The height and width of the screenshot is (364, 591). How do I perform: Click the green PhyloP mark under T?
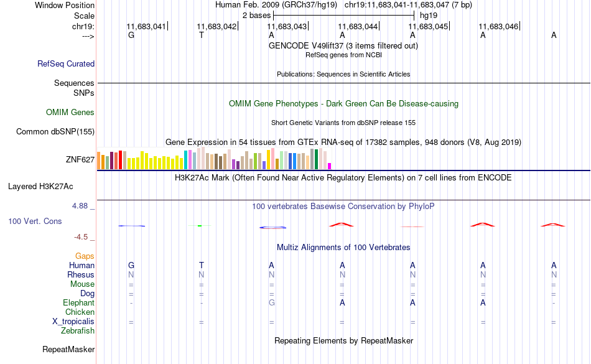pyautogui.click(x=200, y=226)
